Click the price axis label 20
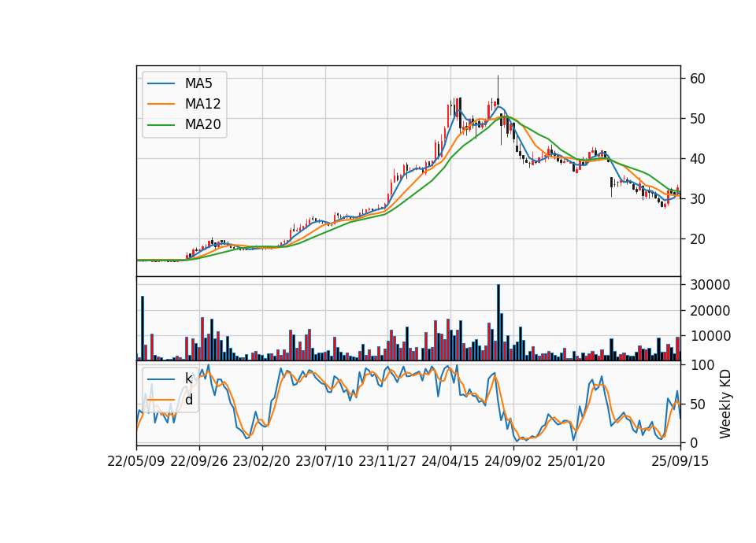 (697, 239)
